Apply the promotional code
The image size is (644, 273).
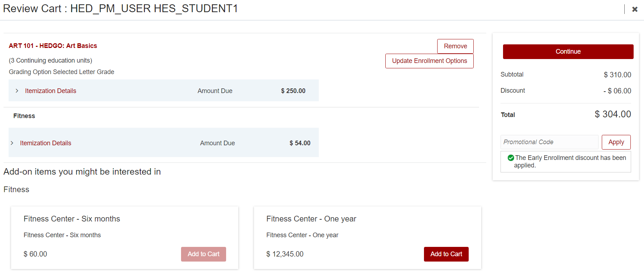[x=616, y=142]
